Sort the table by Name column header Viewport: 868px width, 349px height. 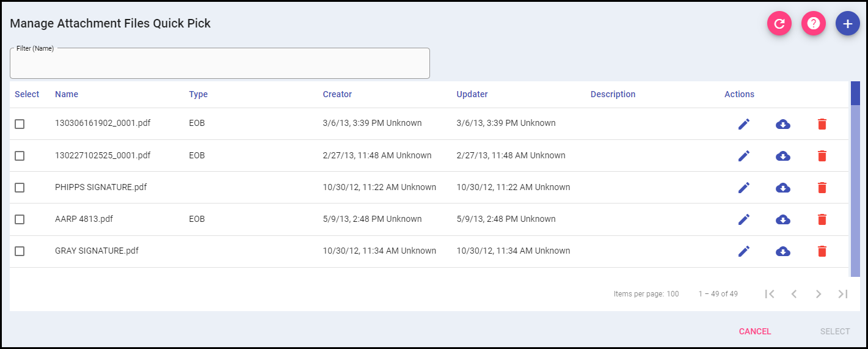(67, 94)
